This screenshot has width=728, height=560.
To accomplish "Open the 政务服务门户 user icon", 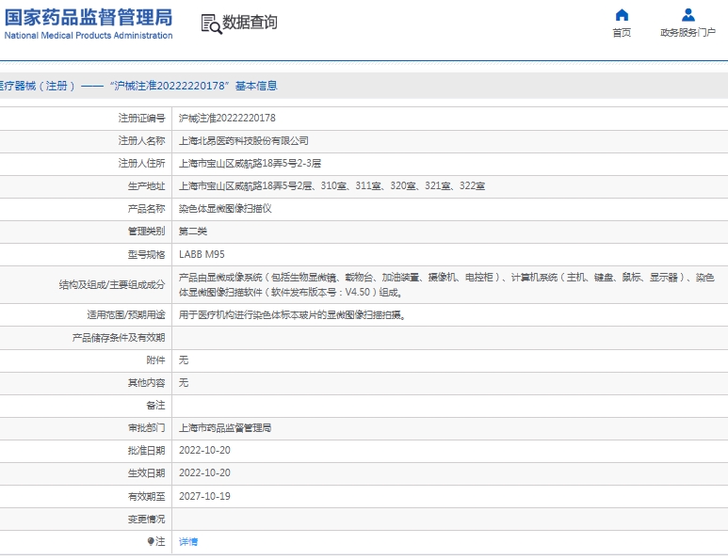I will (x=688, y=15).
